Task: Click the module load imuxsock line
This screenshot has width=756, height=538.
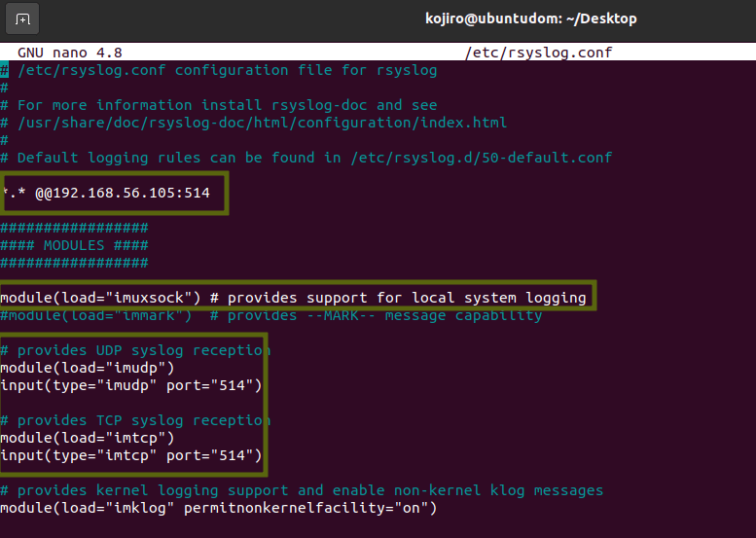Action: 292,298
